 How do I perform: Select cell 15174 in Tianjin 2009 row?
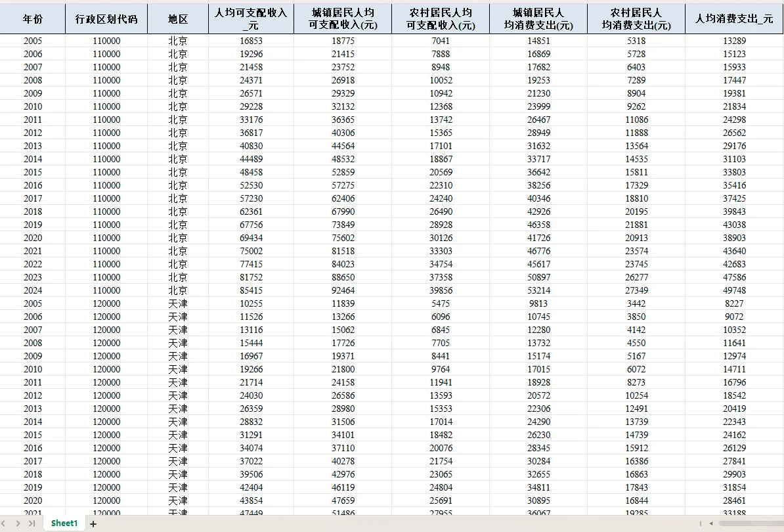tap(538, 356)
